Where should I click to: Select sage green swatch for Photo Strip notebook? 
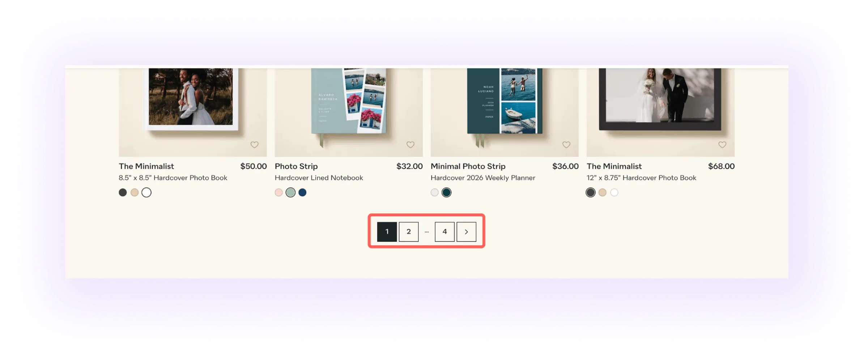(x=291, y=192)
